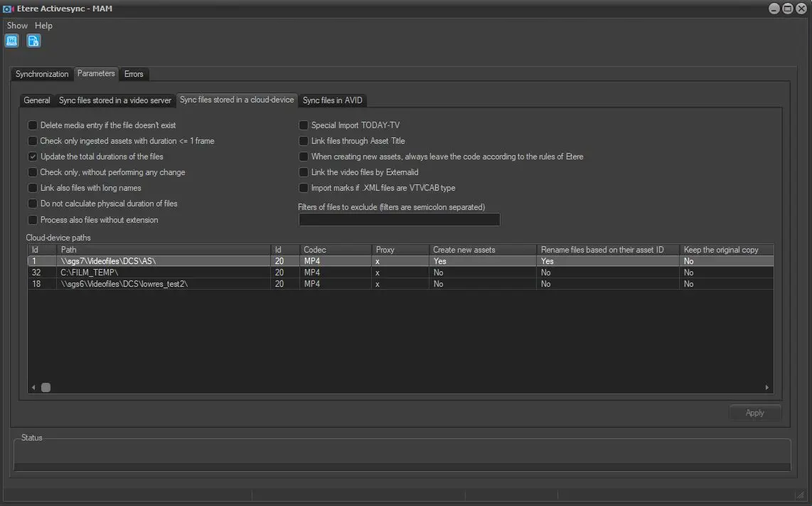Select the C:\FILM_TEMP\ path row

coord(164,273)
